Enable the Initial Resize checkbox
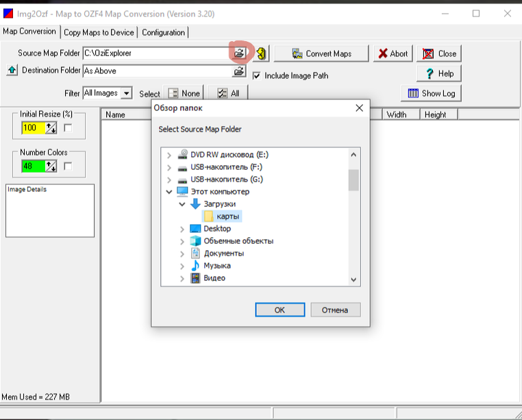 68,128
